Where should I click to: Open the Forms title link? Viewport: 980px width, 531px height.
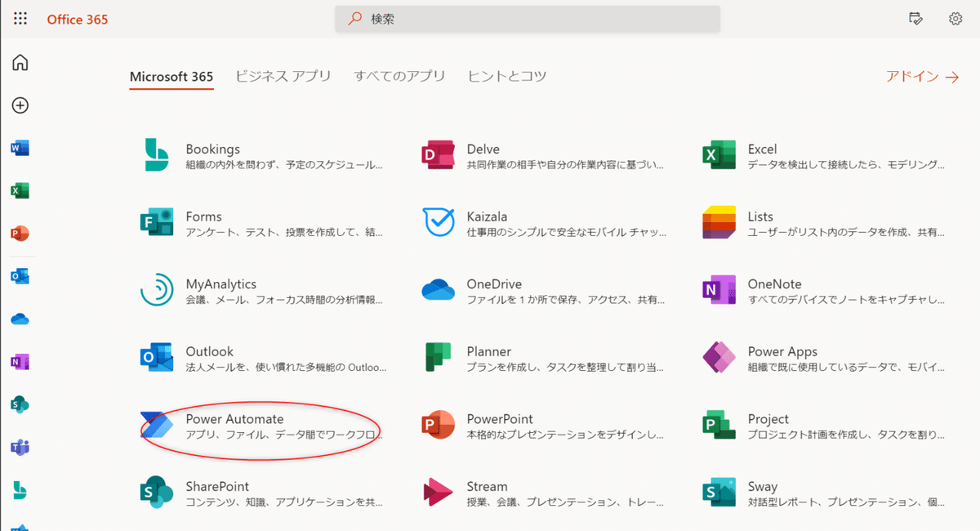pos(204,216)
